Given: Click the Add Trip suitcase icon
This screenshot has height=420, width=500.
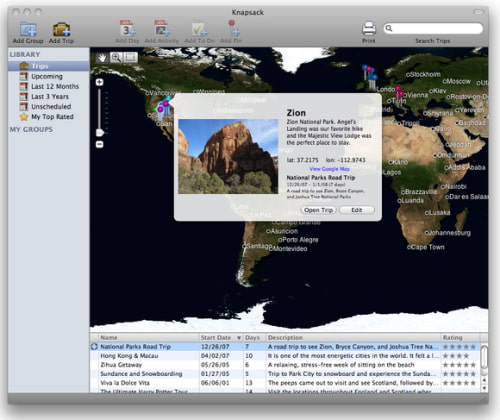Looking at the screenshot, I should [62, 29].
